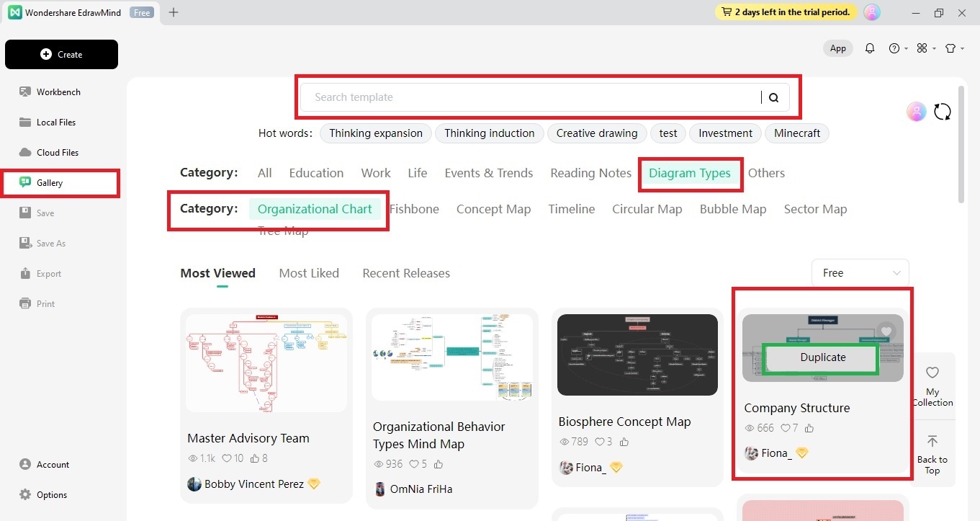Image resolution: width=980 pixels, height=521 pixels.
Task: Select Sector Map subcategory
Action: click(815, 209)
